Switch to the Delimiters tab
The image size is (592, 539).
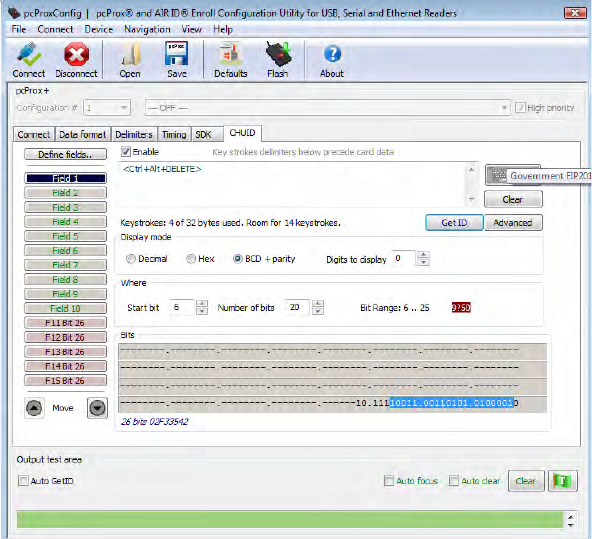click(x=134, y=134)
